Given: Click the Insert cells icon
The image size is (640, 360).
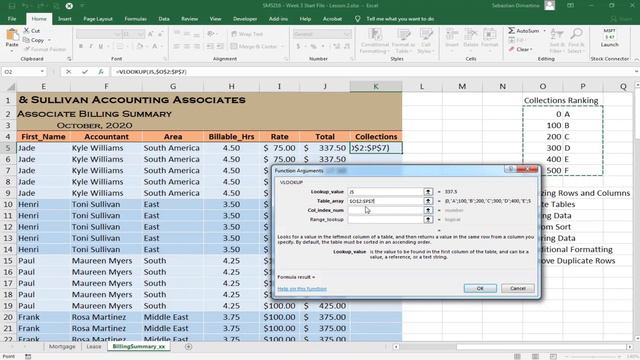Looking at the screenshot, I should 451,34.
